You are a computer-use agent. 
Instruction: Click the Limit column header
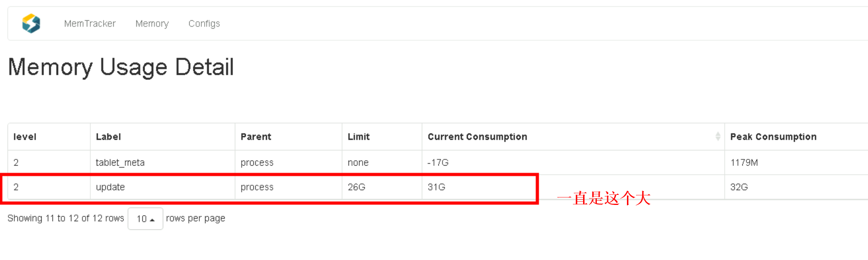358,137
